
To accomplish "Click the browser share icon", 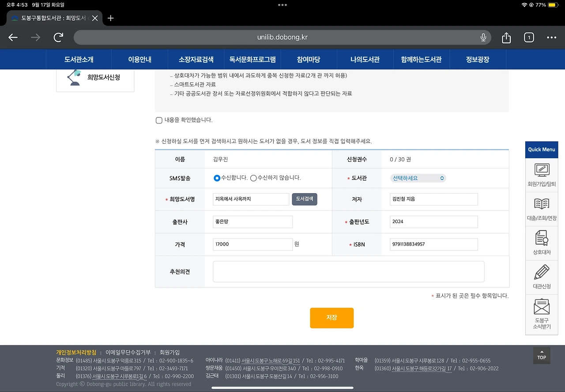I will (x=506, y=37).
